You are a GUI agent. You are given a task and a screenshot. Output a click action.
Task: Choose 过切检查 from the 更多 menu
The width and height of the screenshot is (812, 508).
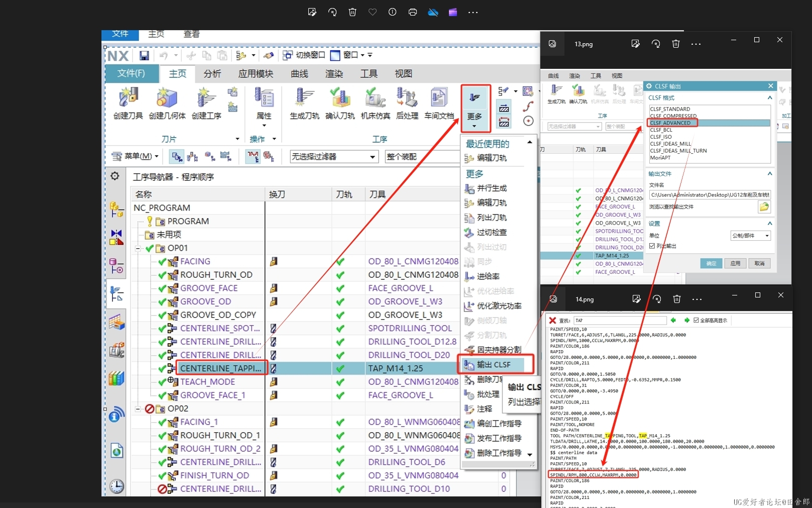pyautogui.click(x=492, y=233)
